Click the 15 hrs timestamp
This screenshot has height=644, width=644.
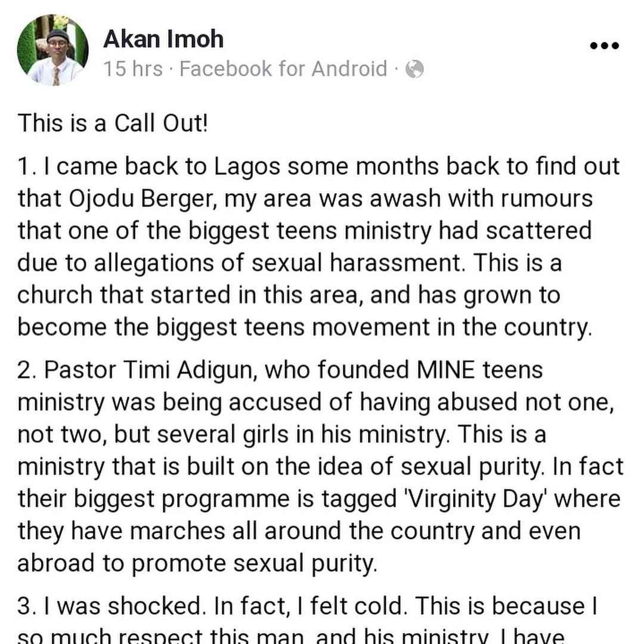pyautogui.click(x=133, y=69)
